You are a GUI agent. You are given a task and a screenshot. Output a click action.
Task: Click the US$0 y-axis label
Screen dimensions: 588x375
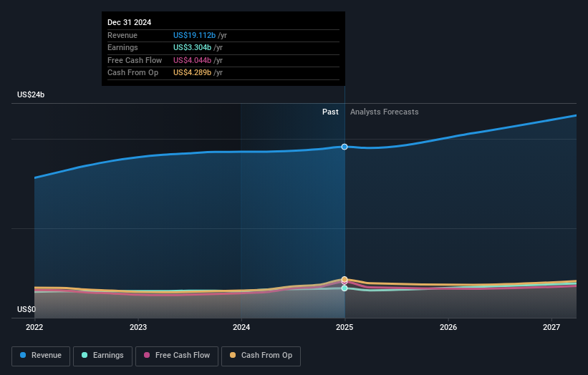click(x=26, y=309)
